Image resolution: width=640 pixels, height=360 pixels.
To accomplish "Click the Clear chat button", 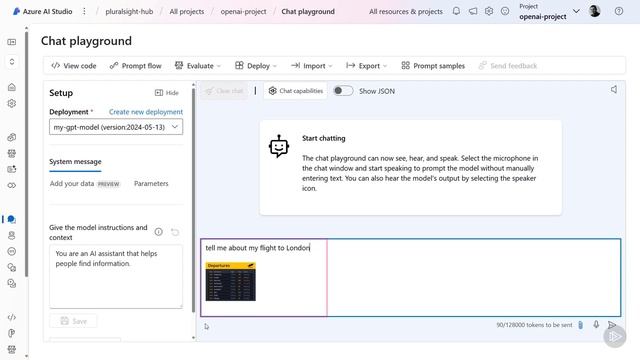I will (224, 91).
